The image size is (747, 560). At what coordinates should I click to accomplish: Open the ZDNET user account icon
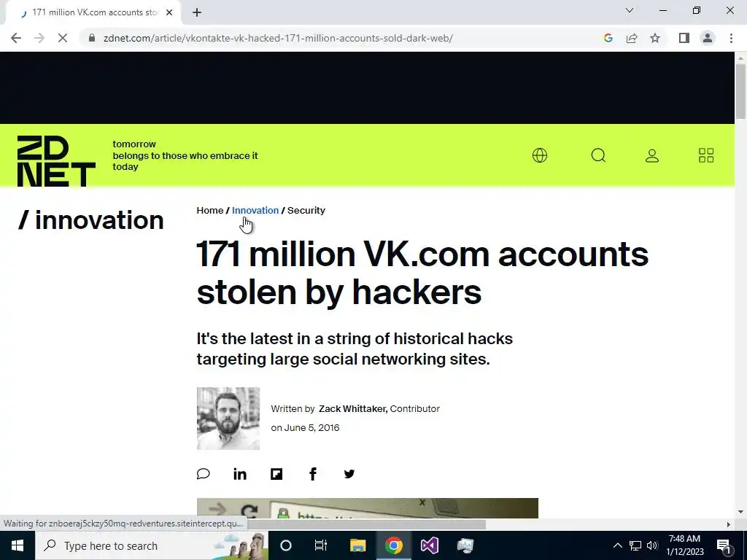coord(651,156)
